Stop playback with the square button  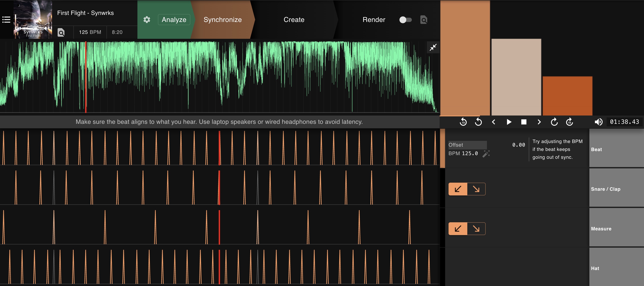point(524,122)
